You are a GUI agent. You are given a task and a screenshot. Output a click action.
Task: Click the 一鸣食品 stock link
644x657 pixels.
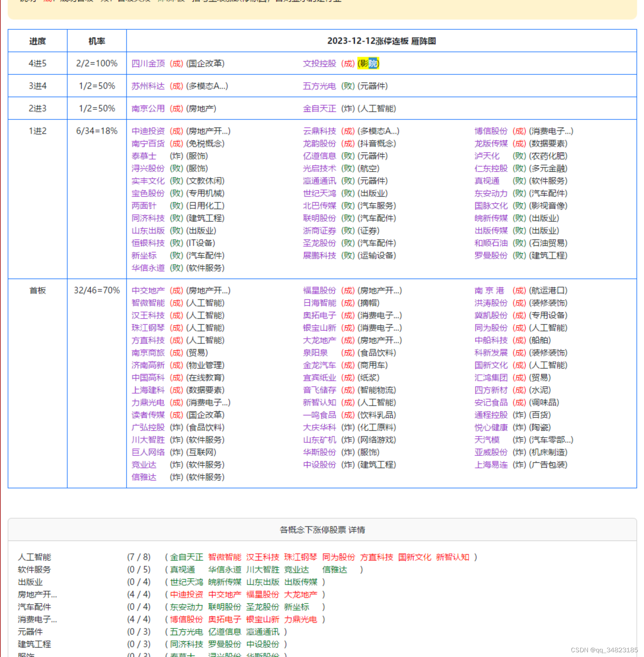pos(320,415)
